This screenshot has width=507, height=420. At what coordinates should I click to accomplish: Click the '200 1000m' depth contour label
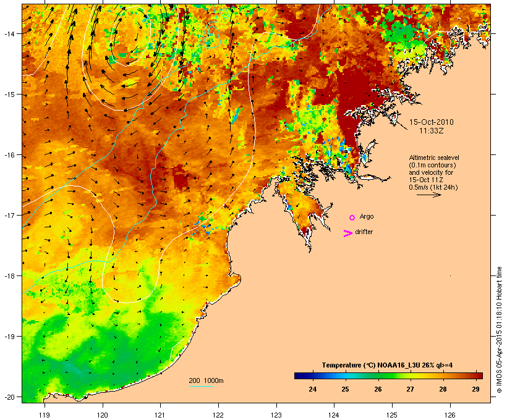[206, 380]
